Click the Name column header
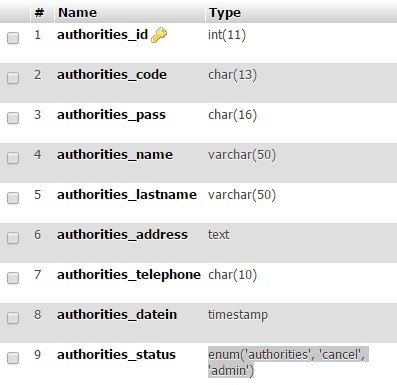Image resolution: width=397 pixels, height=385 pixels. pos(77,13)
